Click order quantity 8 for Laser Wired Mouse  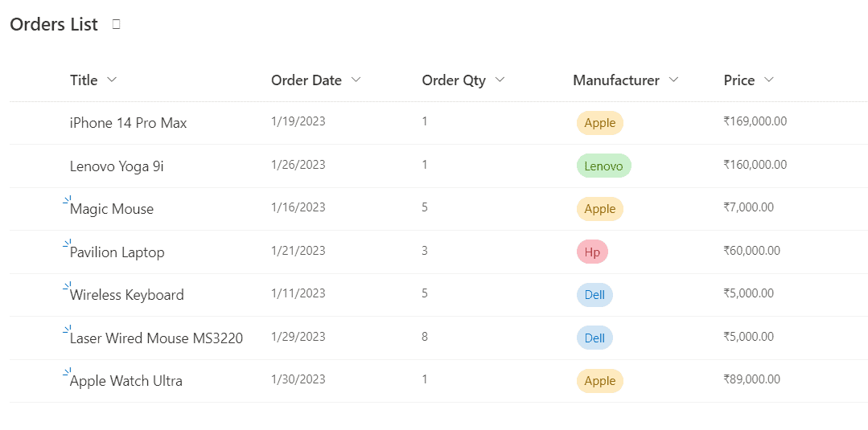tap(425, 336)
